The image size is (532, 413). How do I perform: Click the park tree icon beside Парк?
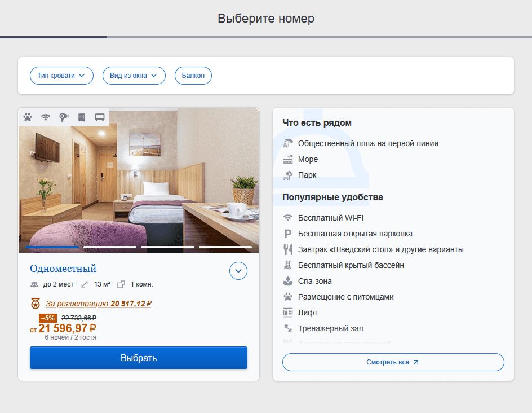click(288, 175)
